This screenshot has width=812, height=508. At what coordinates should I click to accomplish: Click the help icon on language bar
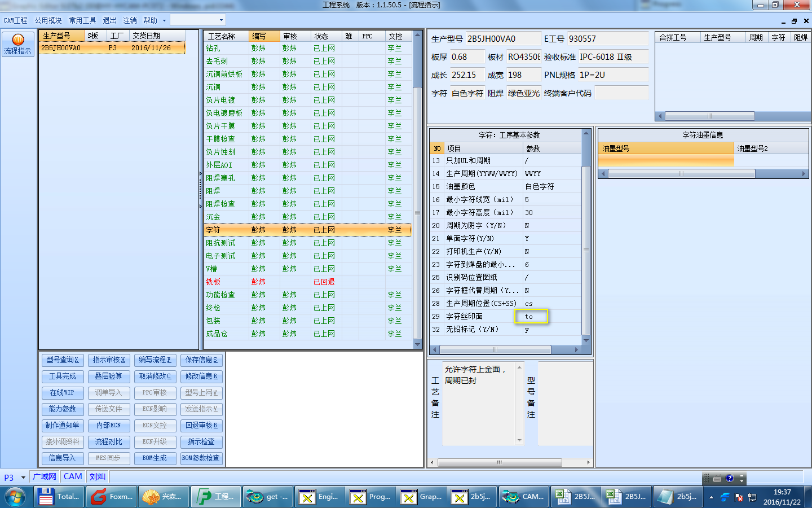(729, 478)
